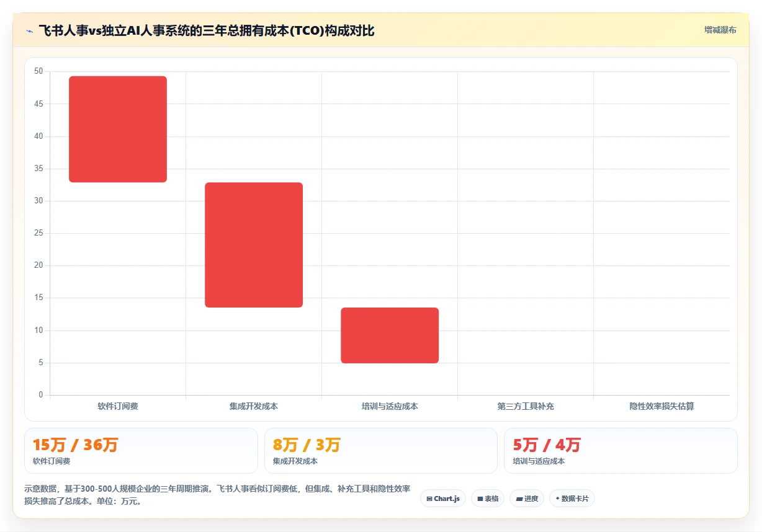Click the 隐性效率损失估算 x-axis label
This screenshot has height=532, width=762.
coord(661,407)
